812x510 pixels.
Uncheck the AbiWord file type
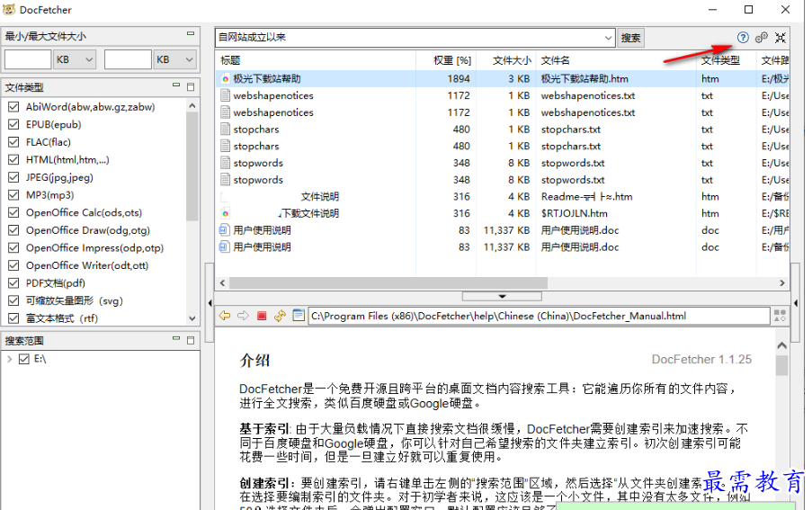13,107
